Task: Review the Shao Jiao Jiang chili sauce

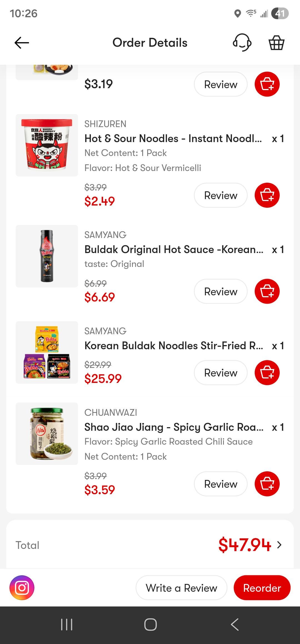Action: tap(221, 484)
